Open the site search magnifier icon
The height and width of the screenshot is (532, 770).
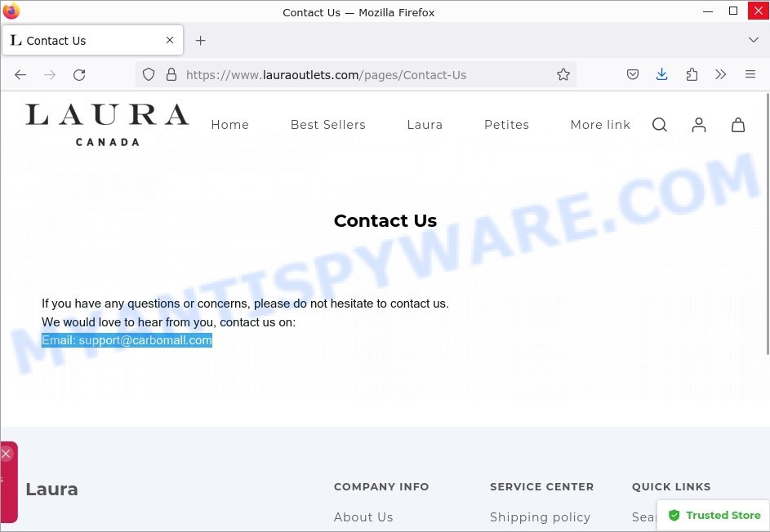pos(660,125)
